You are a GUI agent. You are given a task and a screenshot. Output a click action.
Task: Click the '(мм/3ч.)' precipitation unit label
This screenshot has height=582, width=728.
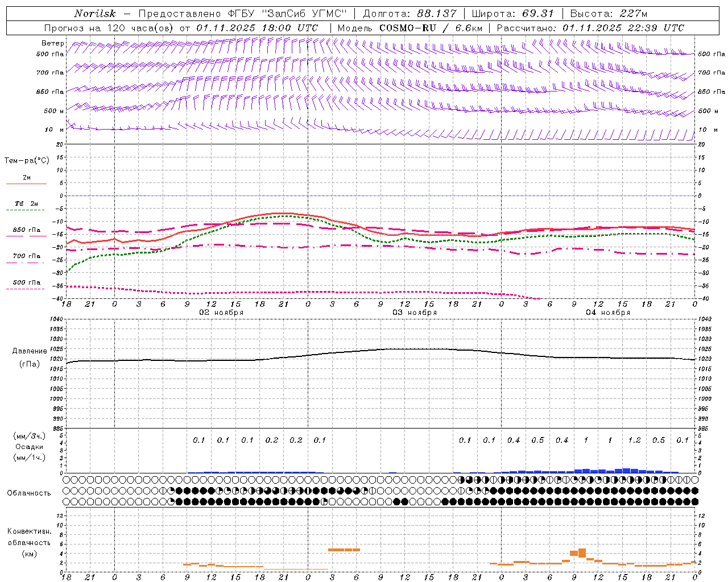click(30, 436)
